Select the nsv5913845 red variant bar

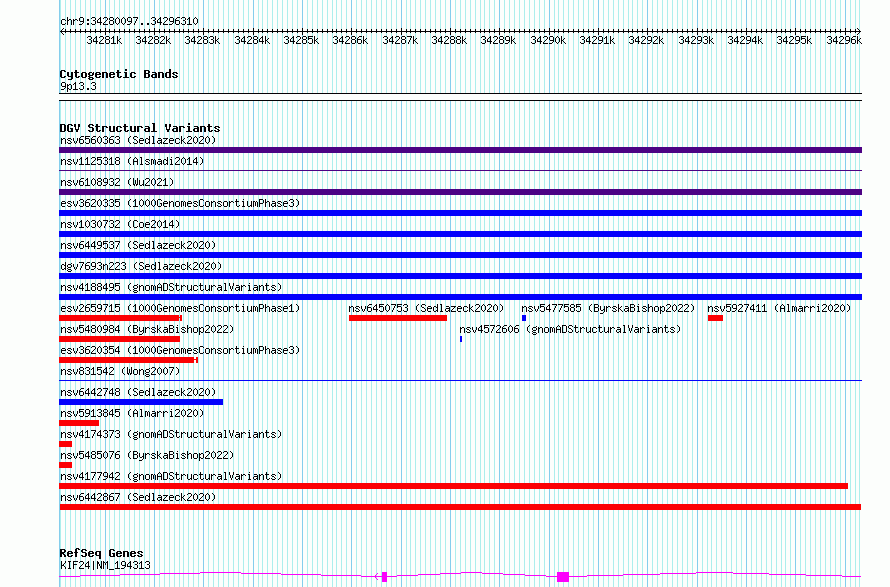click(x=79, y=423)
